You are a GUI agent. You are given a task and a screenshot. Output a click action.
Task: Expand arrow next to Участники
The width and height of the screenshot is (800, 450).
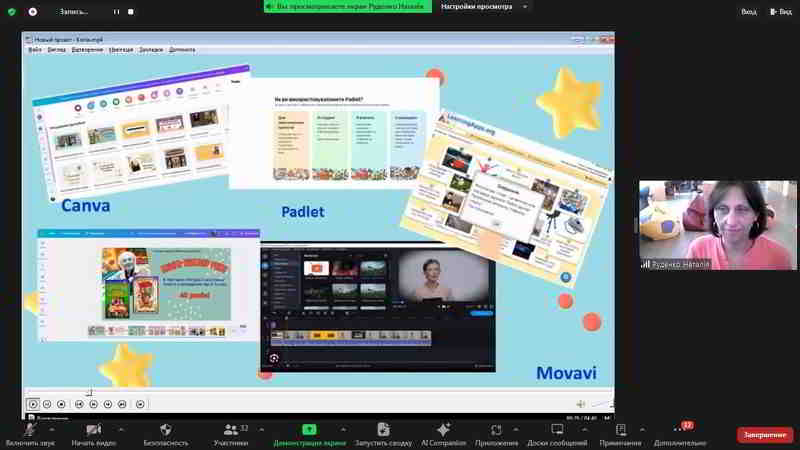262,430
